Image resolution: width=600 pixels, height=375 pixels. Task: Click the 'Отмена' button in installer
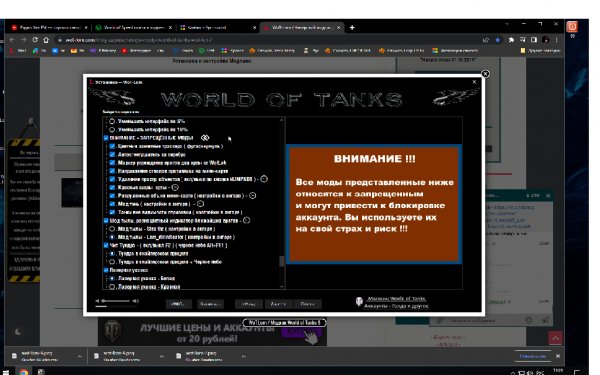tap(308, 304)
